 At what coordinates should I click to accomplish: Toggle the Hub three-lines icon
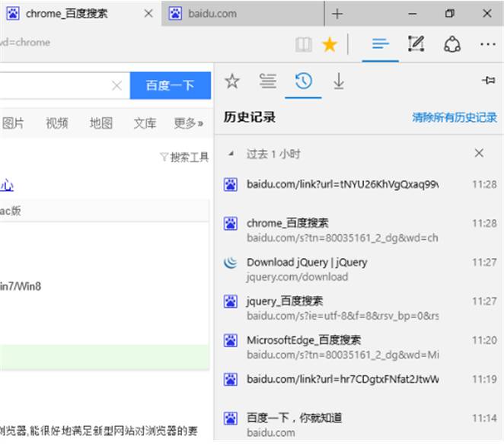[x=380, y=44]
